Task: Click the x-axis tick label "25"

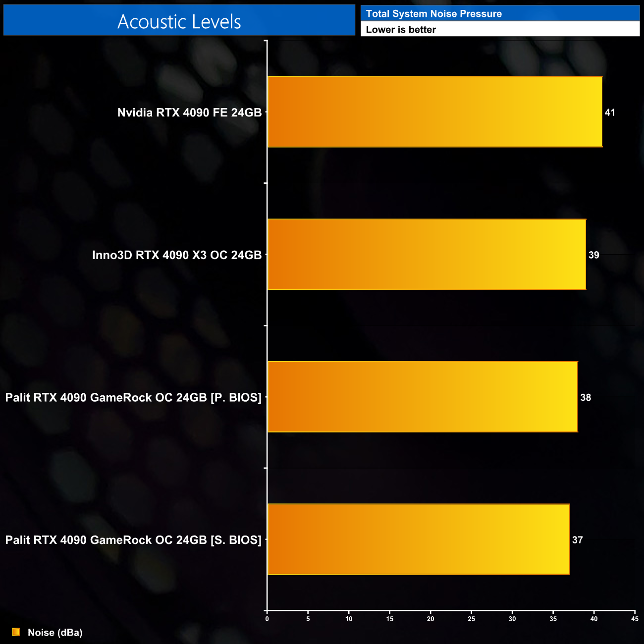Action: pos(472,619)
